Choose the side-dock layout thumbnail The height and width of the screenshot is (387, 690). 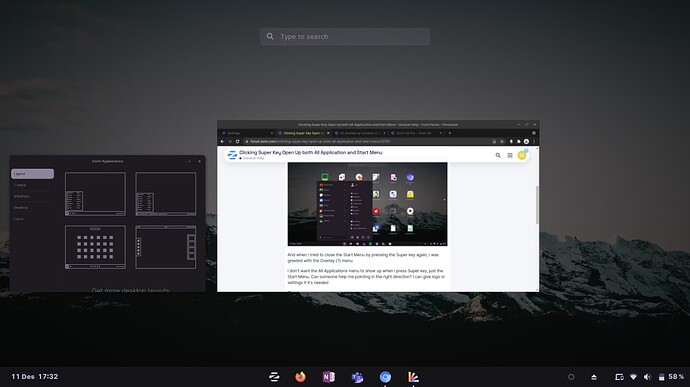coord(165,247)
